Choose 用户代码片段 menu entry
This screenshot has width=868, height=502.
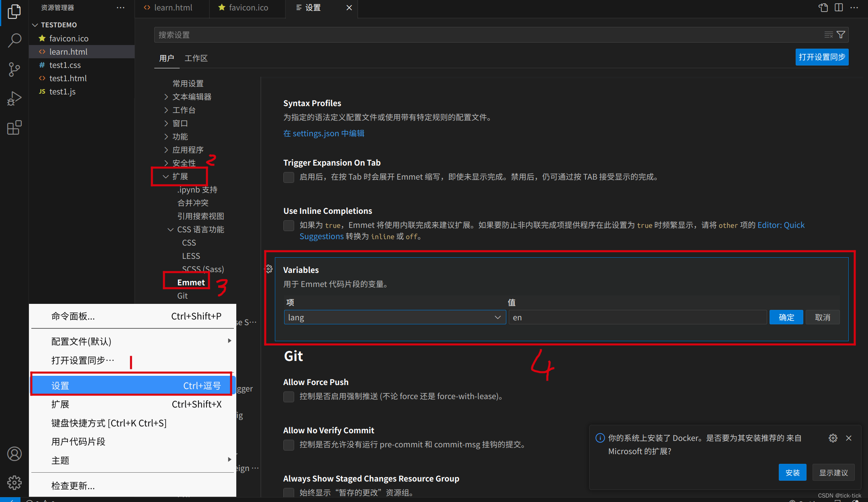click(x=133, y=442)
